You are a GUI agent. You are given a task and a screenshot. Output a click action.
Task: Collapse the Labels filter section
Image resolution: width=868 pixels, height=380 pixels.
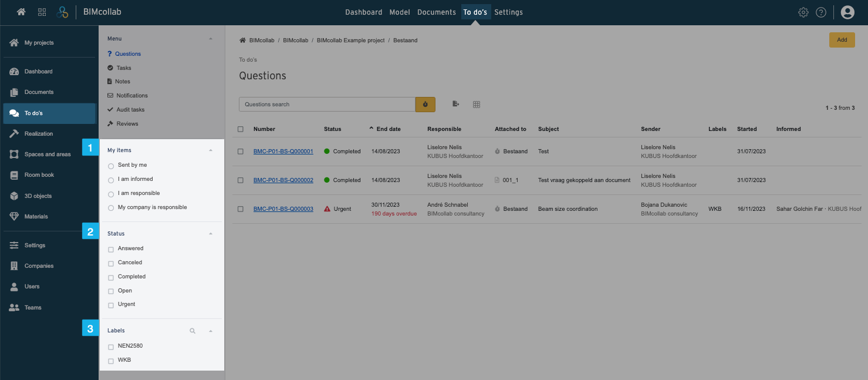click(x=211, y=331)
